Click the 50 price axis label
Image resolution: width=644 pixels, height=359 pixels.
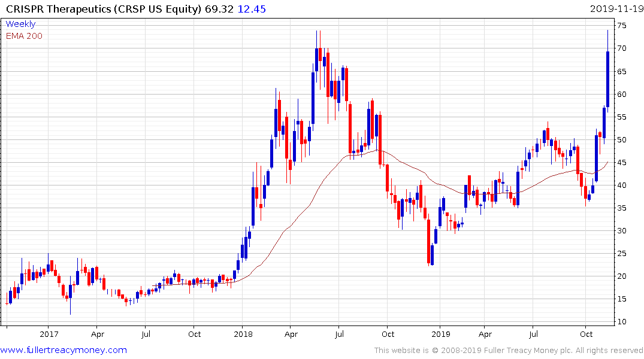[622, 139]
